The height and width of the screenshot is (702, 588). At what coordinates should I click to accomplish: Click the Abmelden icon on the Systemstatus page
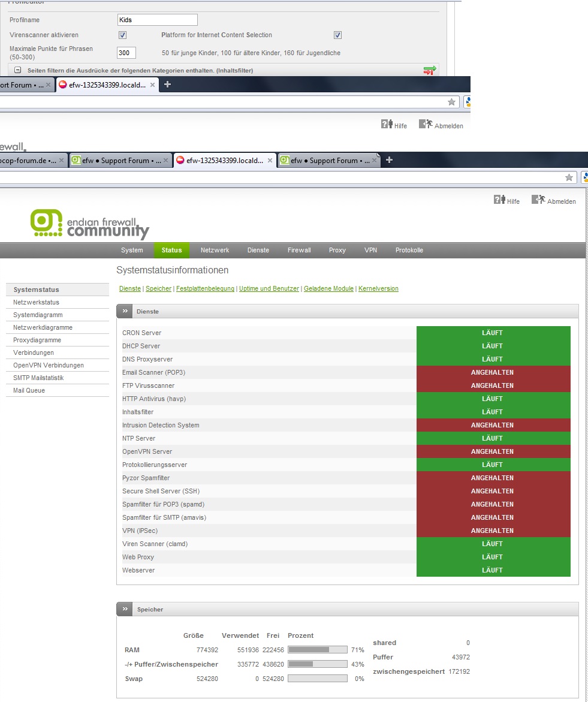(x=538, y=200)
